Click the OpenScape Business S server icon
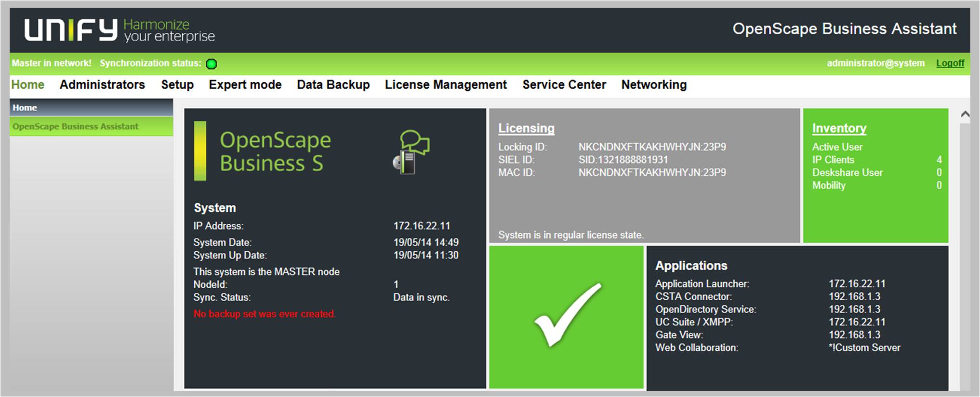This screenshot has width=980, height=397. pyautogui.click(x=411, y=152)
